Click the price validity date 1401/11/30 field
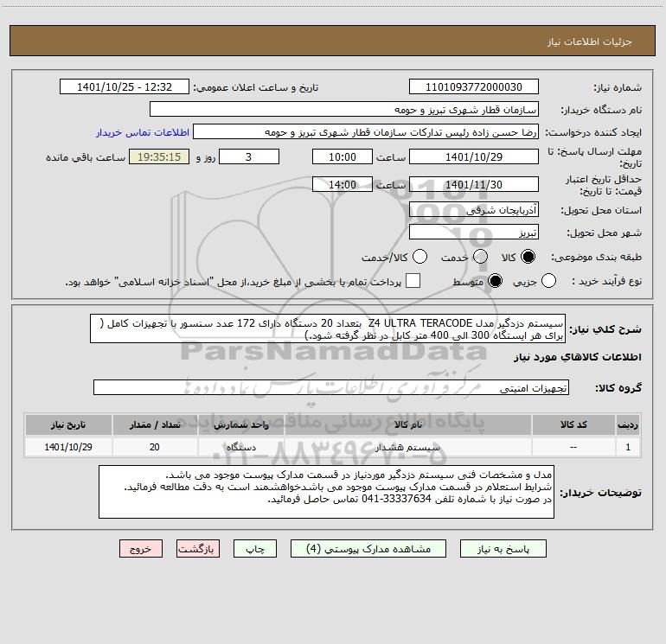Screen dimensions: 666x644 [x=474, y=184]
